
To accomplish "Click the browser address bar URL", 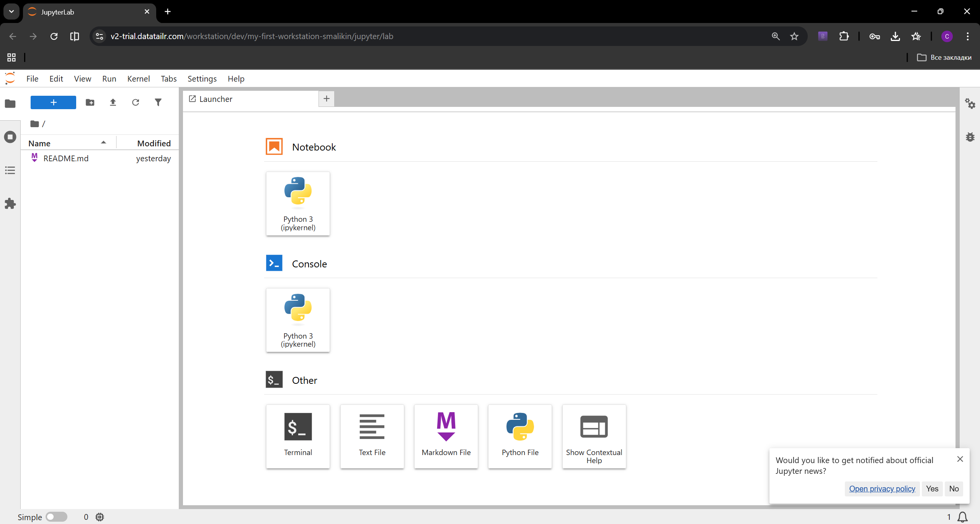I will [252, 36].
